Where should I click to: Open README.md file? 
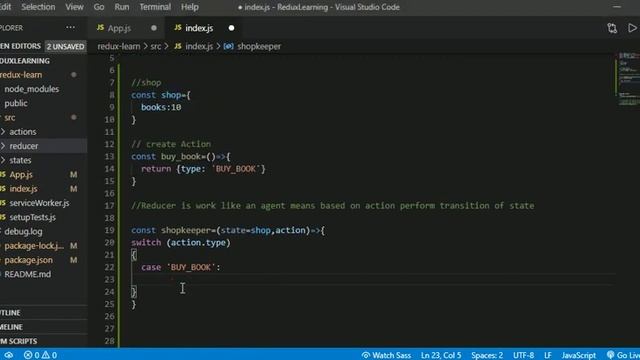click(x=28, y=274)
